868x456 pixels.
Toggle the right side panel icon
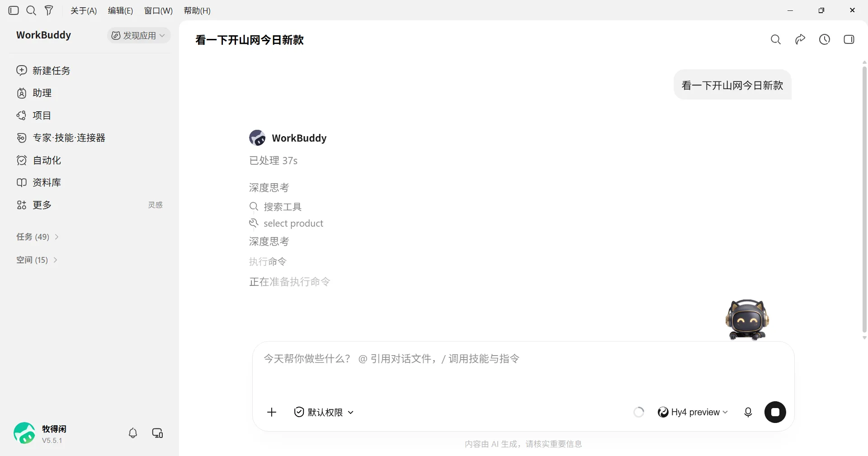tap(849, 39)
